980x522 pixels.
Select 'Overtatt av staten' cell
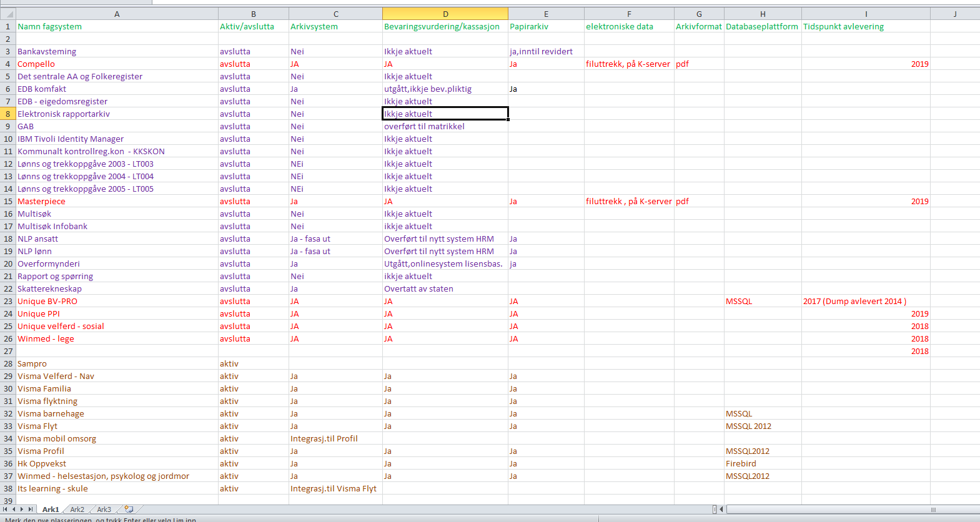[445, 288]
